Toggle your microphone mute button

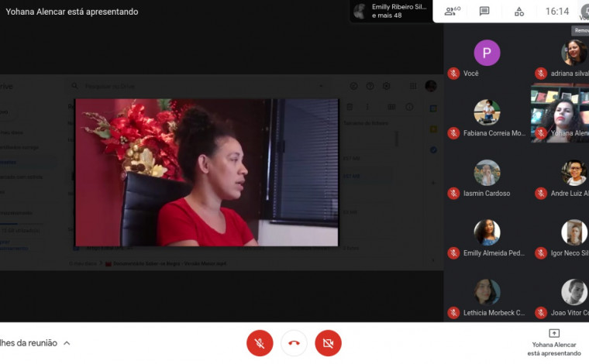260,343
